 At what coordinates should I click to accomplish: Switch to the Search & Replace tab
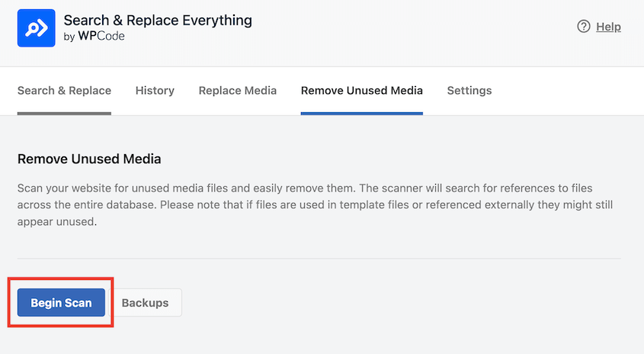pos(64,90)
